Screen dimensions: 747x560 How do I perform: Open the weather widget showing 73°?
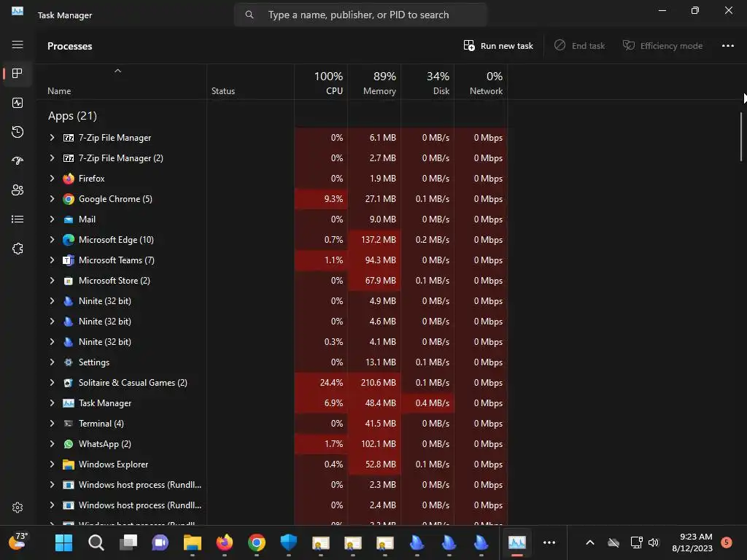(x=18, y=542)
